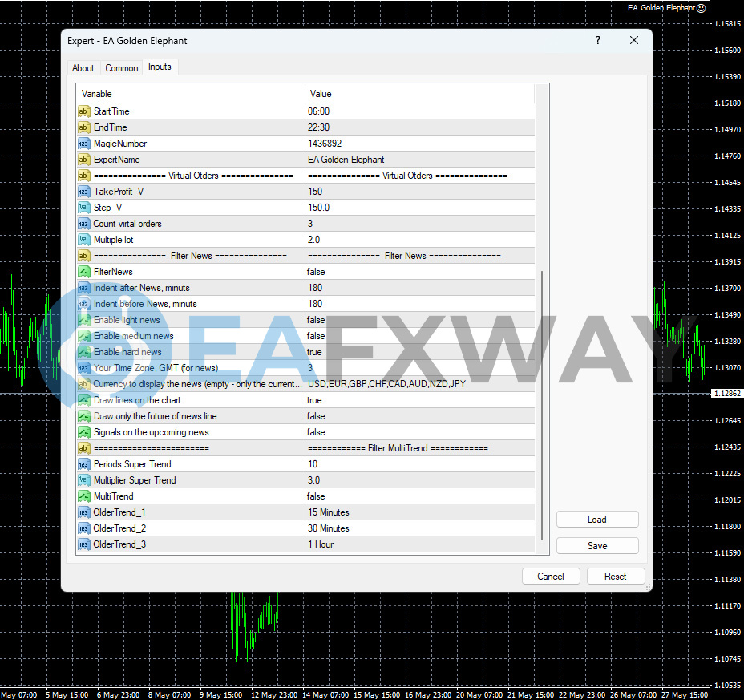Click the dialog help question mark button
Viewport: 744px width, 700px height.
598,40
